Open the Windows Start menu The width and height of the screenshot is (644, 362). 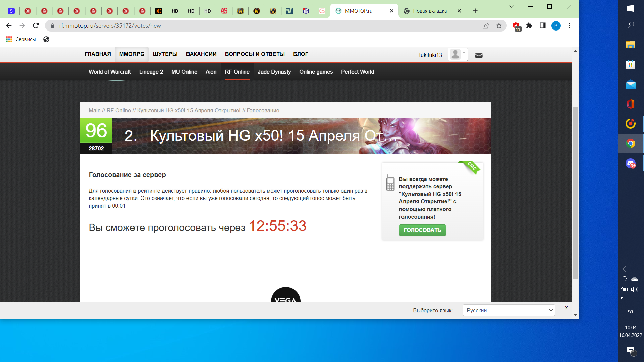click(x=631, y=8)
